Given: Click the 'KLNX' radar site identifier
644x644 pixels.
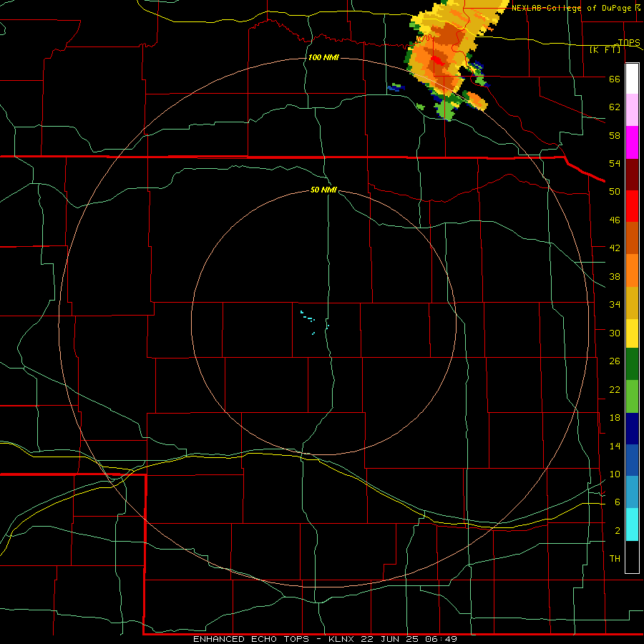Looking at the screenshot, I should pos(342,639).
